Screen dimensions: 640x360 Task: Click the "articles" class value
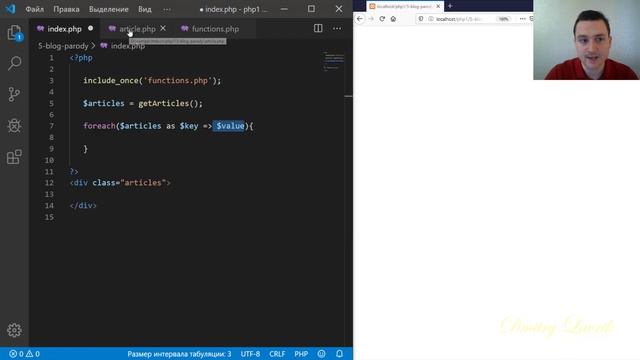coord(143,182)
